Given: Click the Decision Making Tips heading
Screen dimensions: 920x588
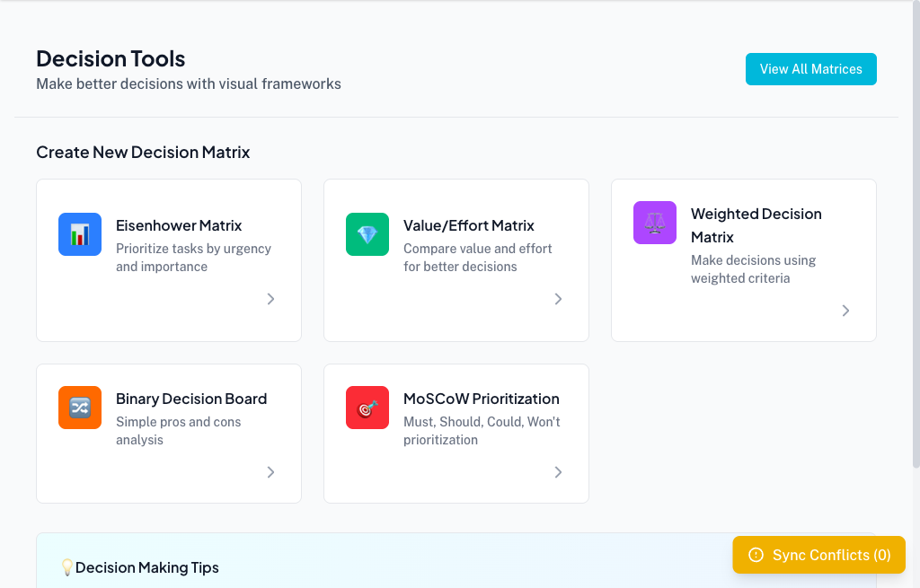Looking at the screenshot, I should (147, 567).
